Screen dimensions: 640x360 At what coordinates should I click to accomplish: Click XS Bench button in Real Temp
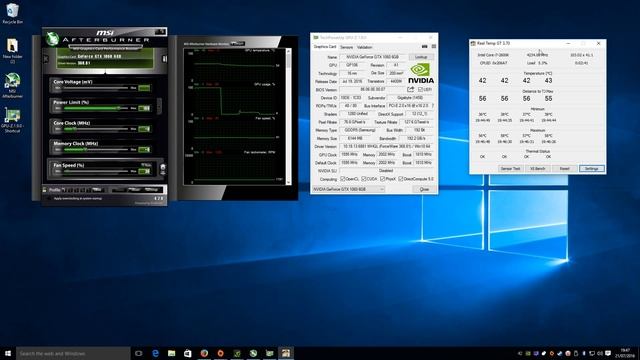(538, 169)
